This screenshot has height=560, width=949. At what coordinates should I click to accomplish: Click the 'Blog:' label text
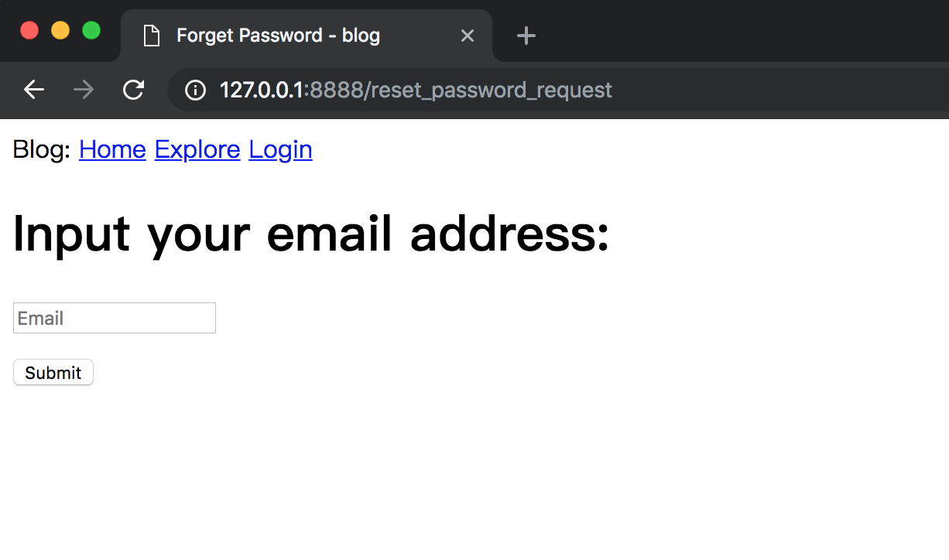coord(42,149)
